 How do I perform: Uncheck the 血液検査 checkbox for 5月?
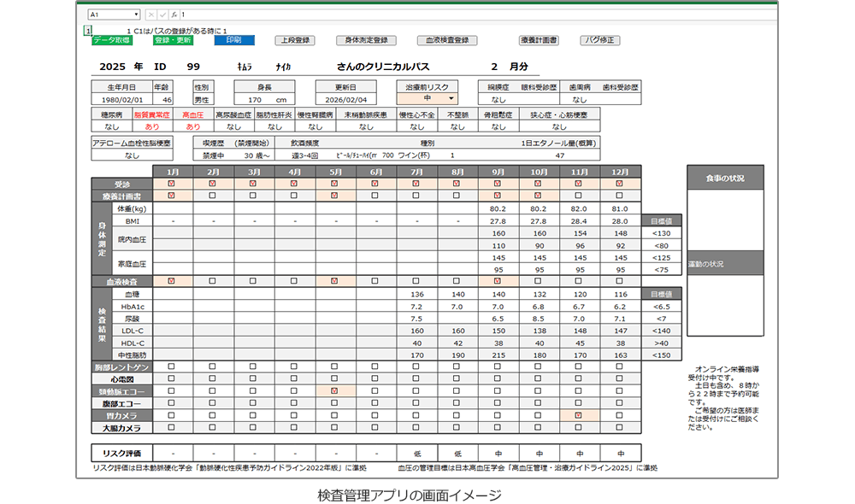point(334,281)
